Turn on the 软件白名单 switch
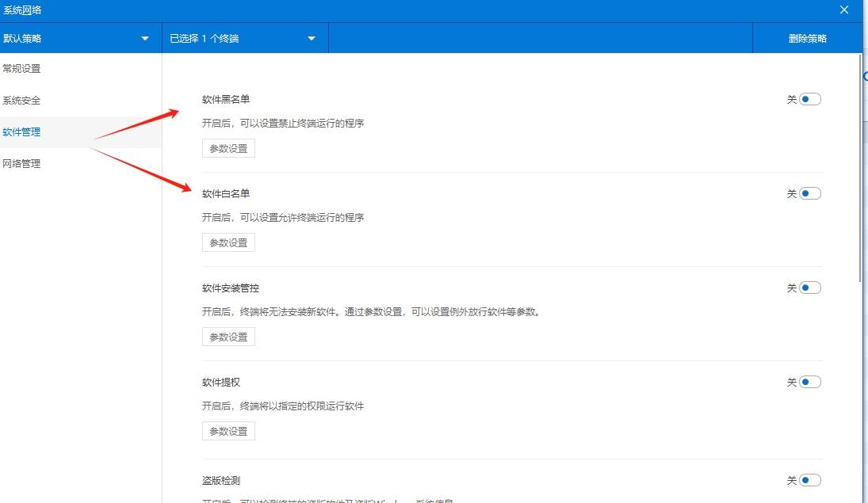868x503 pixels. click(810, 192)
